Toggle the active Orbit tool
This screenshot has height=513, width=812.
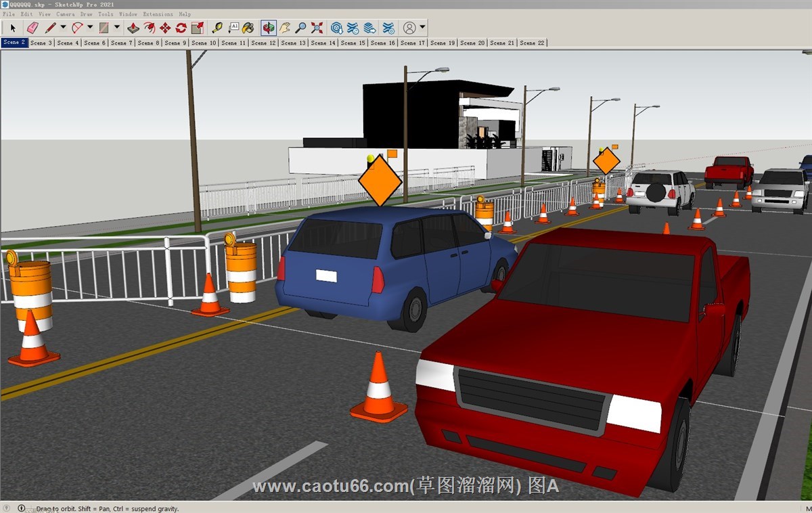click(269, 28)
